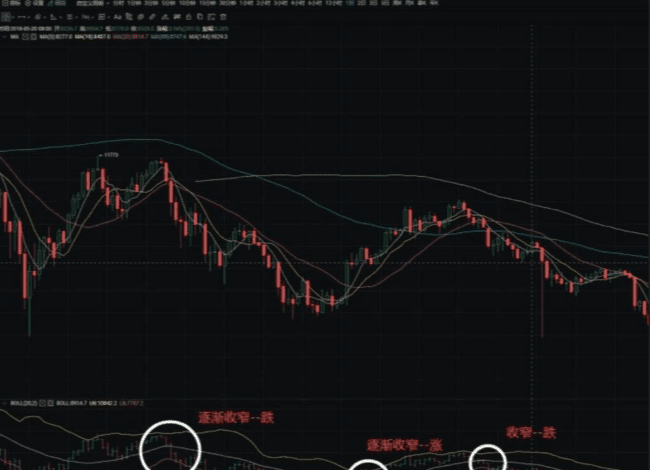Select the highlighted 1日 timeframe
This screenshot has width=650, height=470.
click(x=350, y=3)
